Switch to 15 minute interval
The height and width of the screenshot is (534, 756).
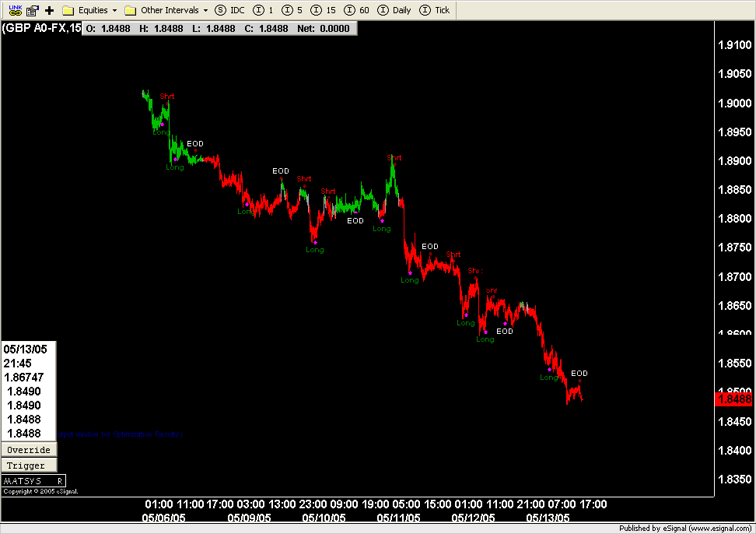coord(323,10)
